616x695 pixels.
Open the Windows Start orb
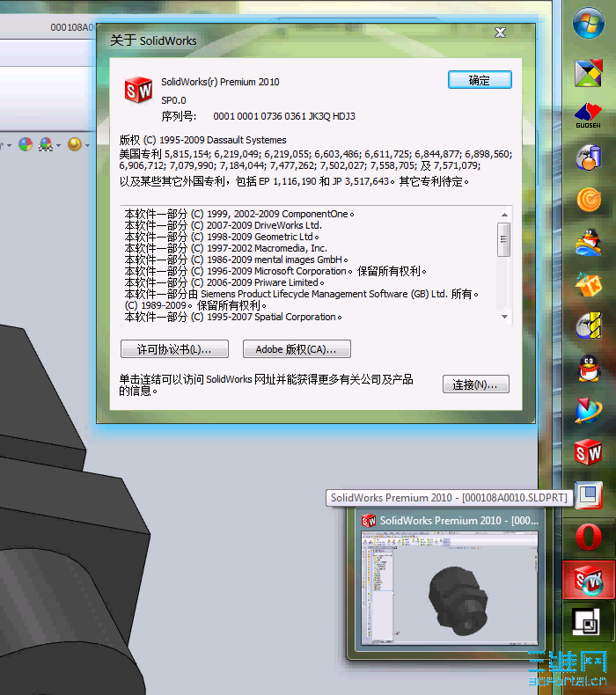[589, 22]
